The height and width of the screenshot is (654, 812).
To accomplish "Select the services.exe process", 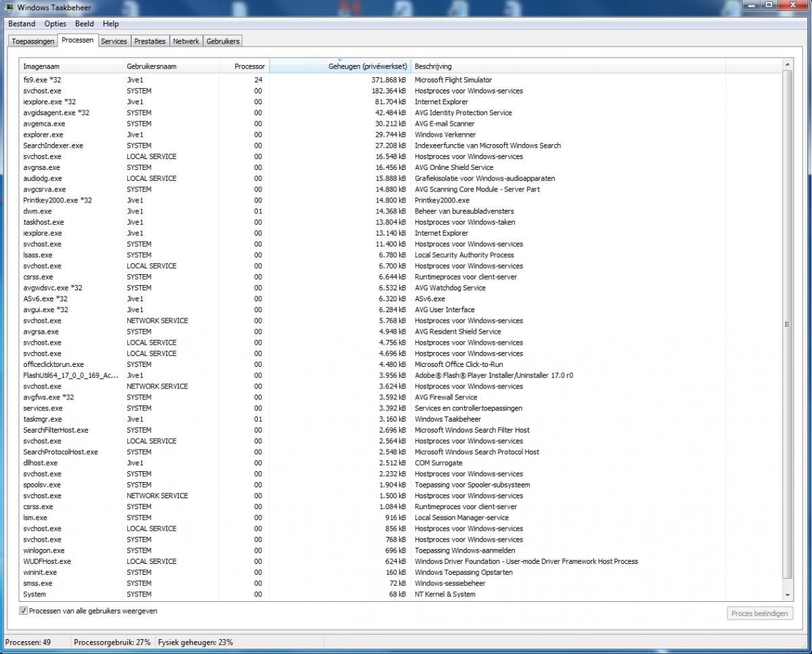I will [x=401, y=408].
